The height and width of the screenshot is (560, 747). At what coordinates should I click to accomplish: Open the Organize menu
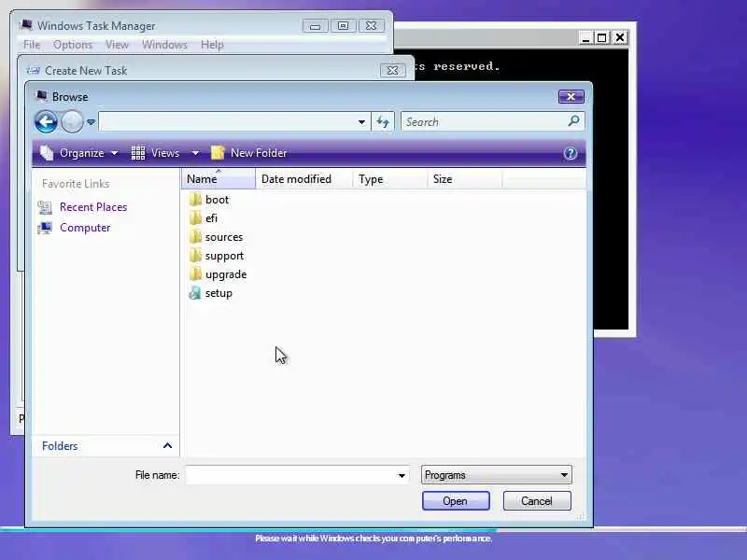tap(81, 153)
